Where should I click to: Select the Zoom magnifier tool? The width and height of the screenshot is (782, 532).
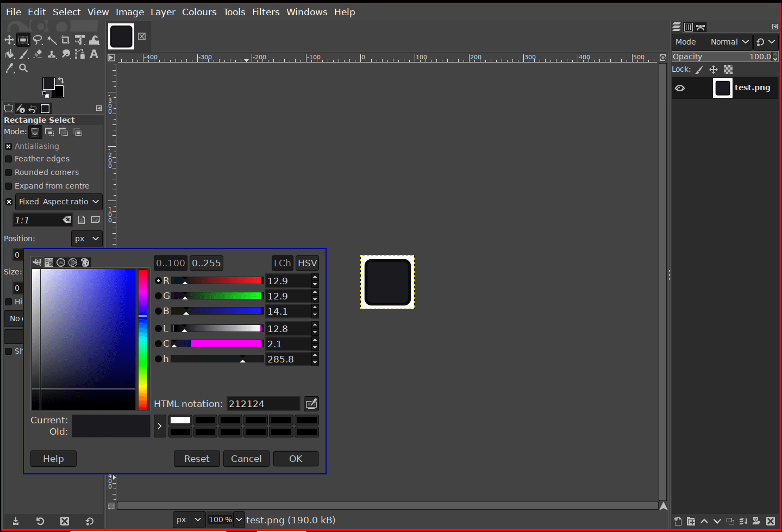[x=23, y=68]
